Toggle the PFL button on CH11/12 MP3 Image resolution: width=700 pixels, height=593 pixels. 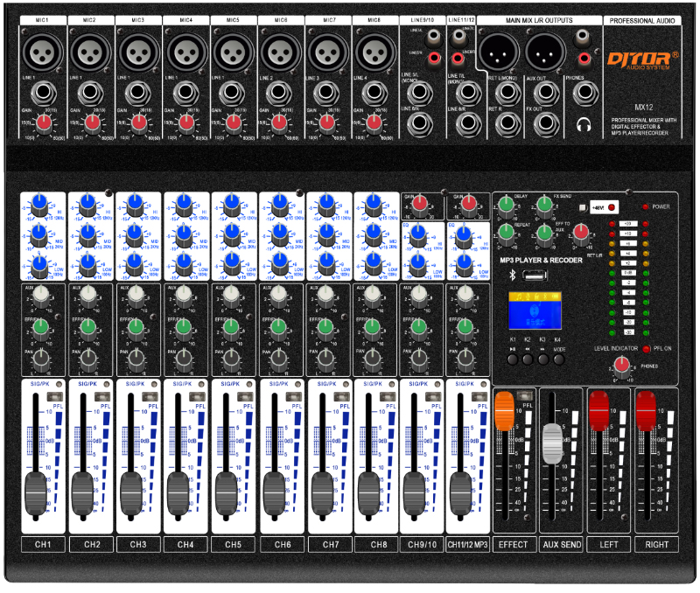click(x=479, y=396)
